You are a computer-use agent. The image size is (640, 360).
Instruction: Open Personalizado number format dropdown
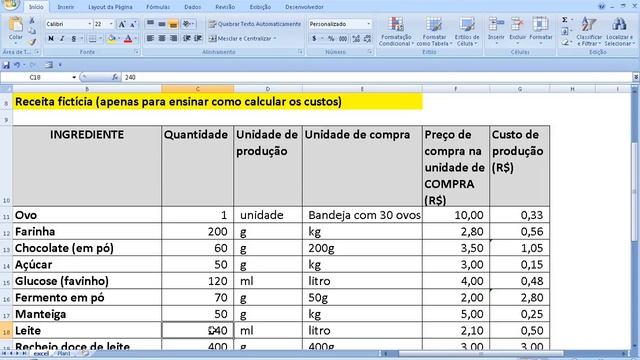[x=369, y=24]
